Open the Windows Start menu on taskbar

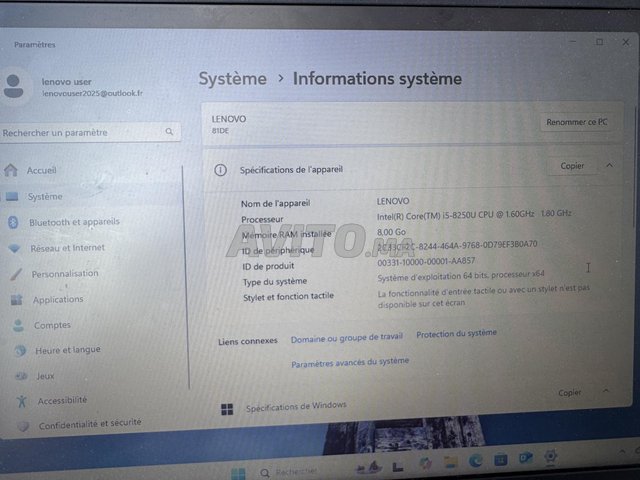coord(238,471)
